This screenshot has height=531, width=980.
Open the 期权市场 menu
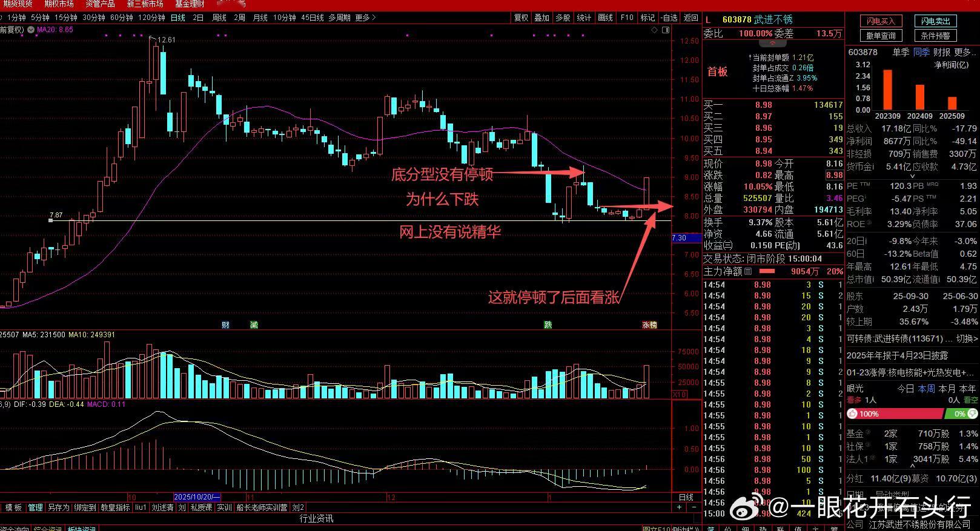tap(59, 4)
